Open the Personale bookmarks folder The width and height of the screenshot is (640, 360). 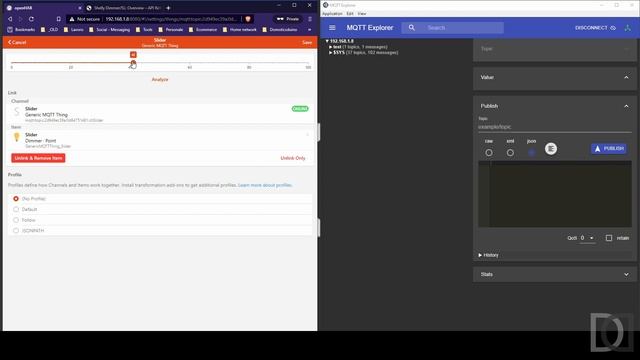click(170, 29)
